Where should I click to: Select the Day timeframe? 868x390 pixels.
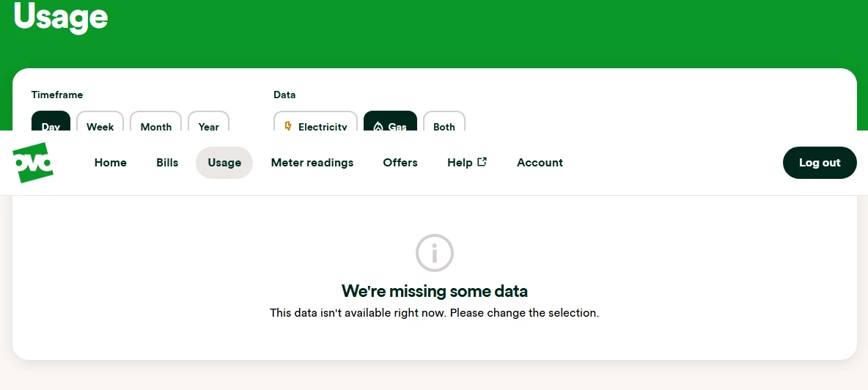click(51, 121)
